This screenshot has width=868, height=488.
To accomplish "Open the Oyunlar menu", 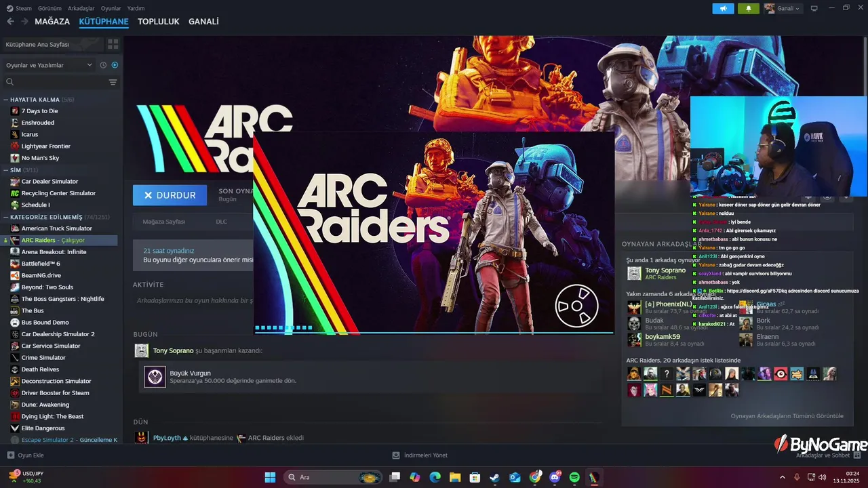I will click(111, 8).
